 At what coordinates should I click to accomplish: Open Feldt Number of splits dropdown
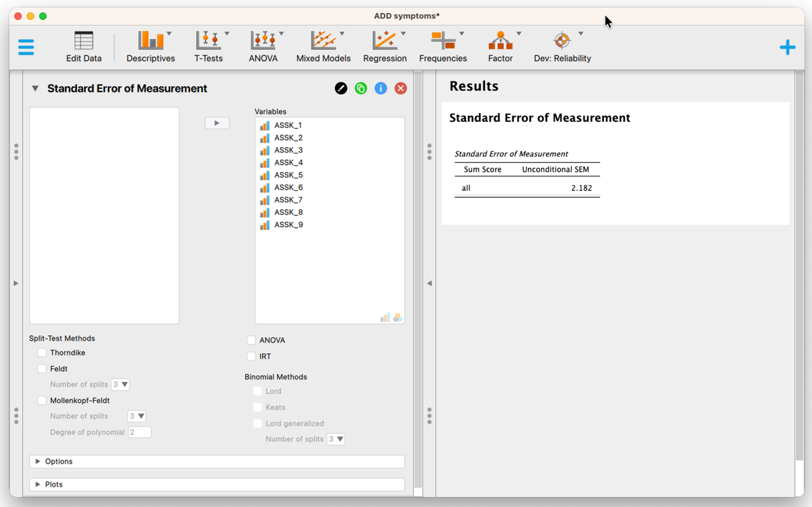click(120, 384)
